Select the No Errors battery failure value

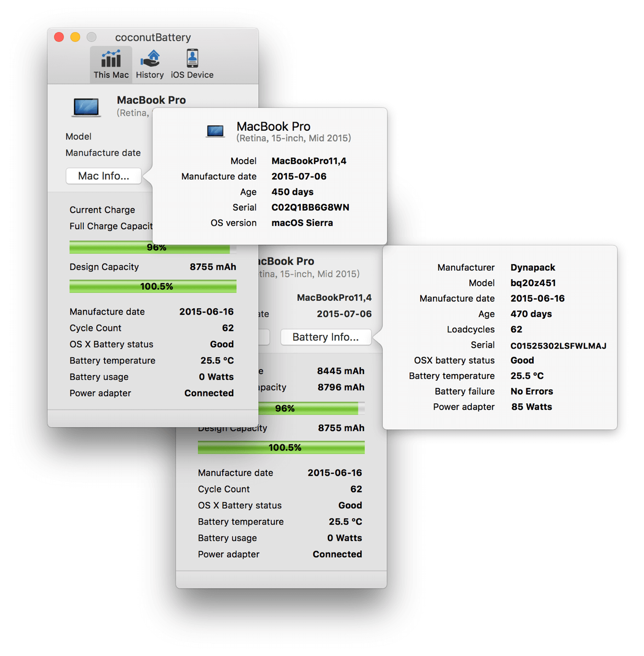coord(531,391)
